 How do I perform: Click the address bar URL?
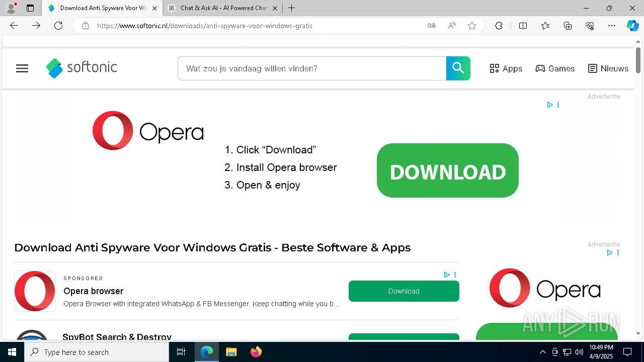(204, 26)
